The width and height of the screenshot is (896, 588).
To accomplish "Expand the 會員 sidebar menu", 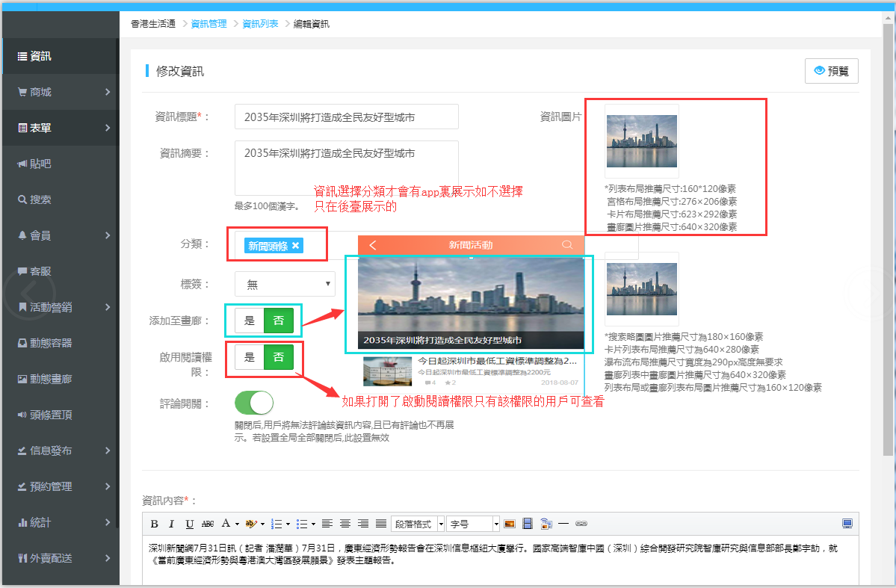I will (60, 235).
